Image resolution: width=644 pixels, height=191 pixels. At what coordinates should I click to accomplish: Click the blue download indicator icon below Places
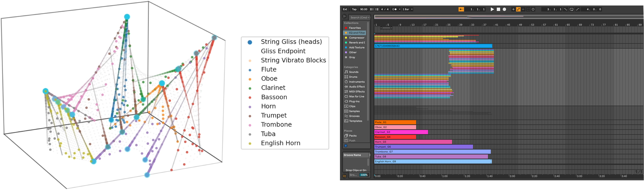(346, 146)
